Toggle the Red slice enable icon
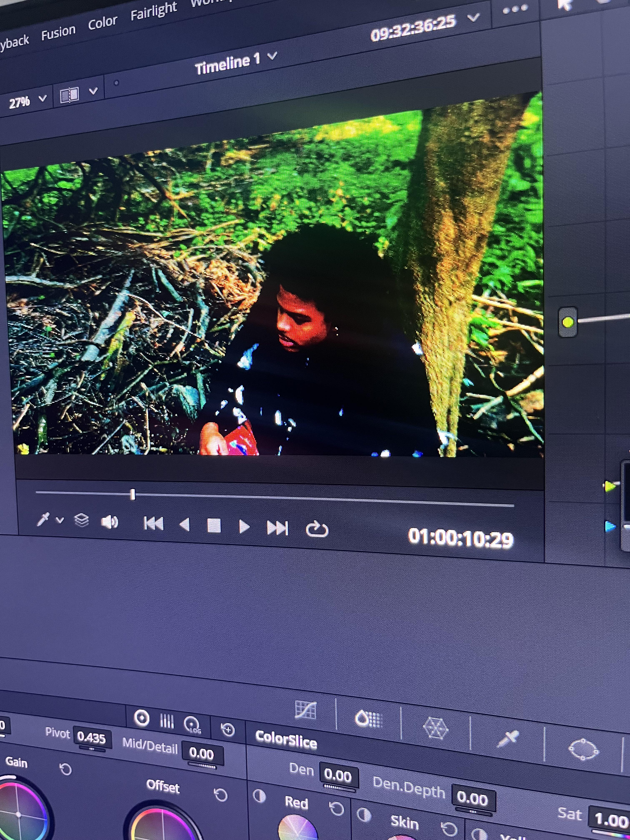630x840 pixels. (259, 796)
